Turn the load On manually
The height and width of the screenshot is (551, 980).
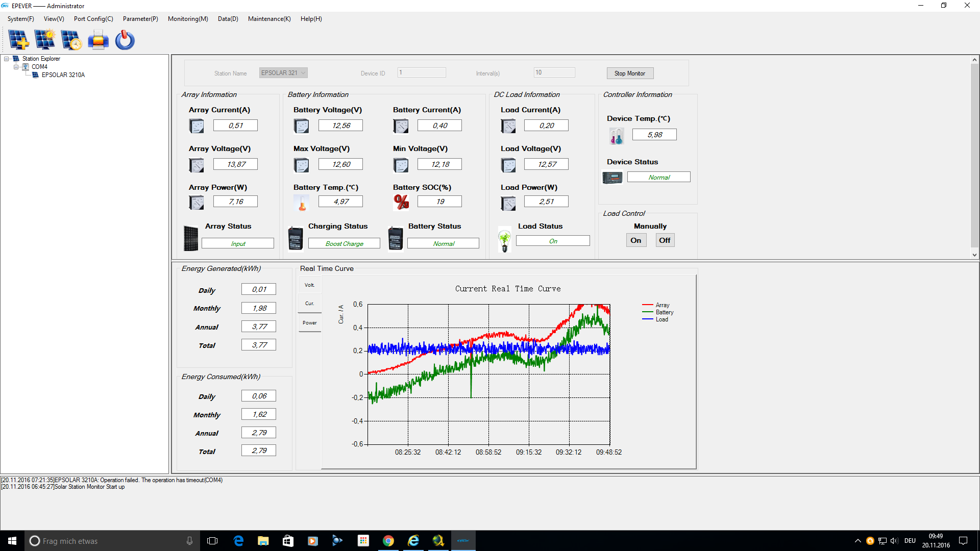(636, 240)
